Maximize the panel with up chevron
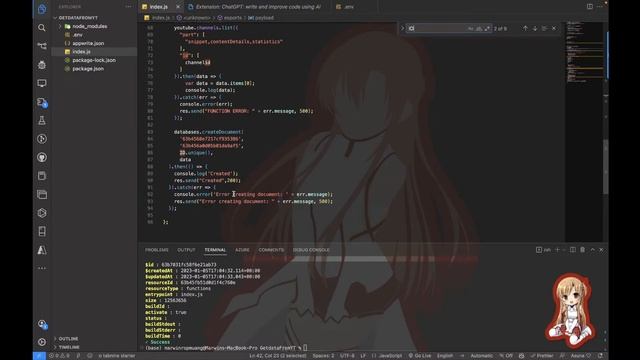This screenshot has height=360, width=640. point(593,250)
